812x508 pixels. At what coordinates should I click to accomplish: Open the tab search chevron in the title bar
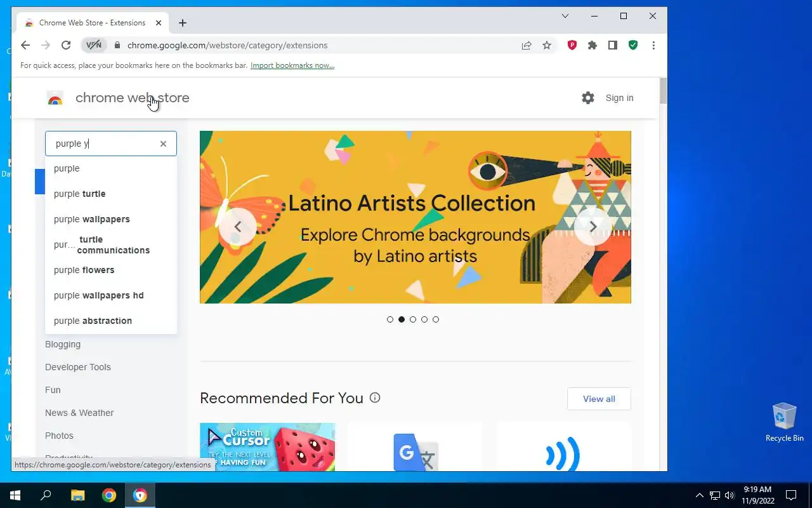pyautogui.click(x=565, y=16)
